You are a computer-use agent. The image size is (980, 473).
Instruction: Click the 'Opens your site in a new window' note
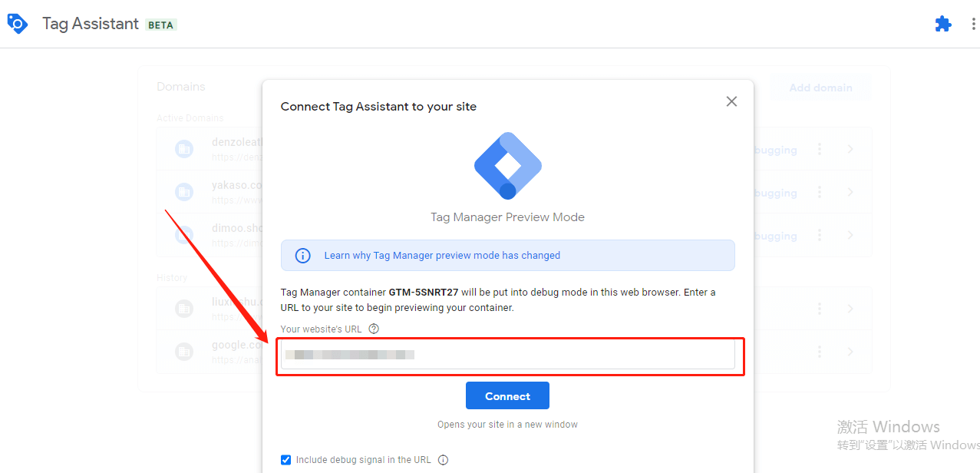(507, 424)
